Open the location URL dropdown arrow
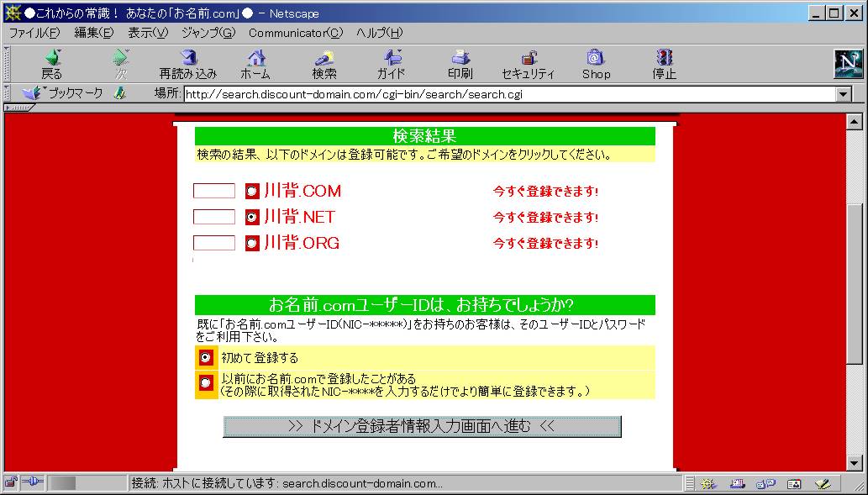Screen dimensions: 868x495 point(843,94)
